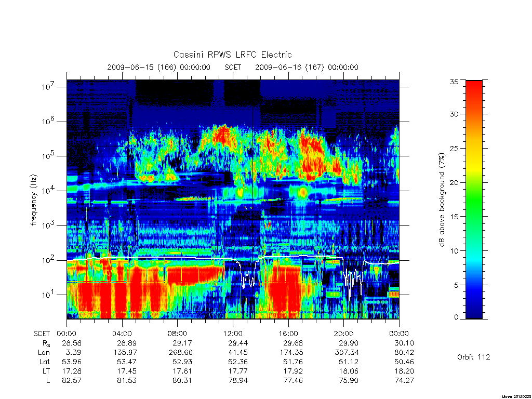Click Rs value 28.58

[72, 343]
